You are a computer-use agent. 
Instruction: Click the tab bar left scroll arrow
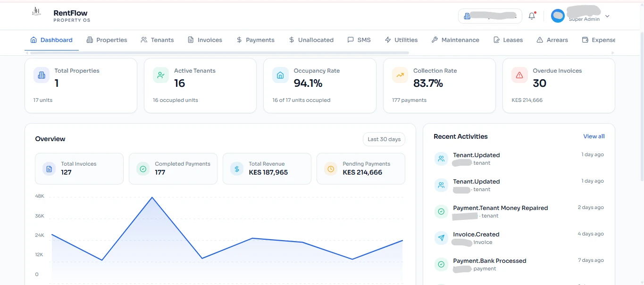tap(26, 52)
